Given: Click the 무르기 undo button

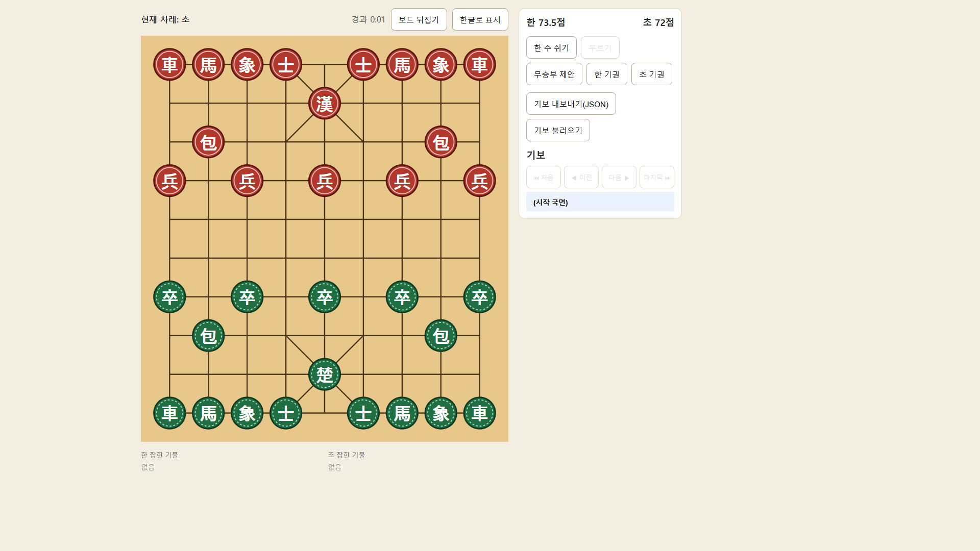Looking at the screenshot, I should (x=600, y=47).
